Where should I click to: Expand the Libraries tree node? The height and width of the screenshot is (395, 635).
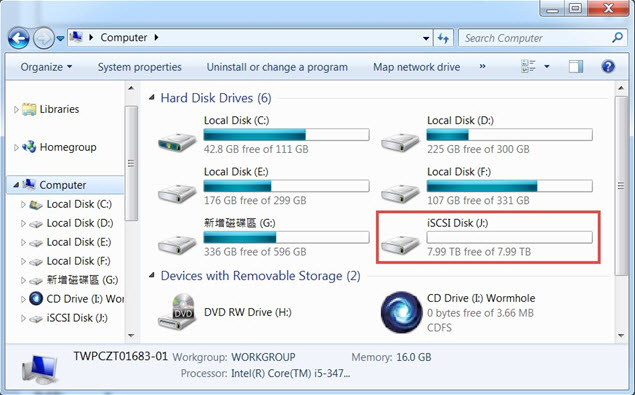coord(16,109)
